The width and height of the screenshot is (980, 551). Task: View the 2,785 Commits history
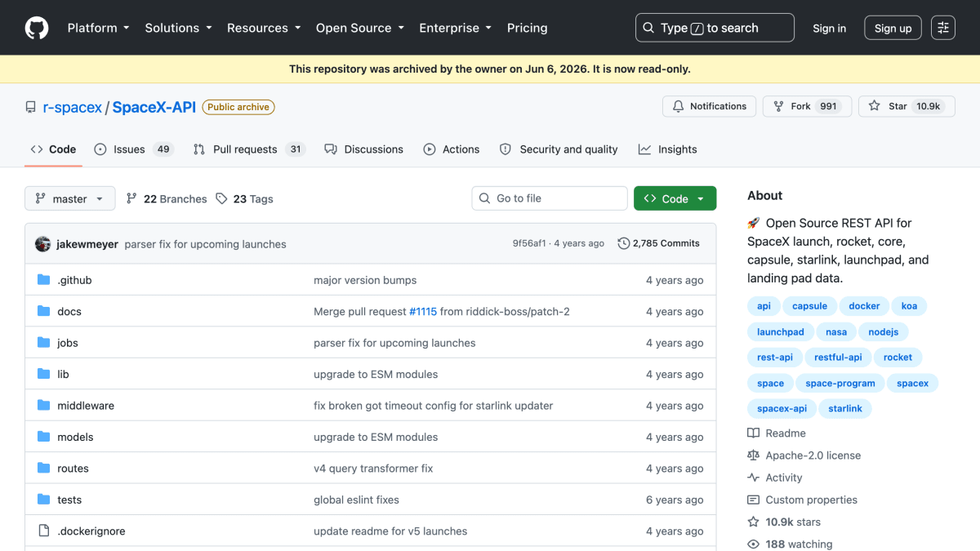coord(659,243)
